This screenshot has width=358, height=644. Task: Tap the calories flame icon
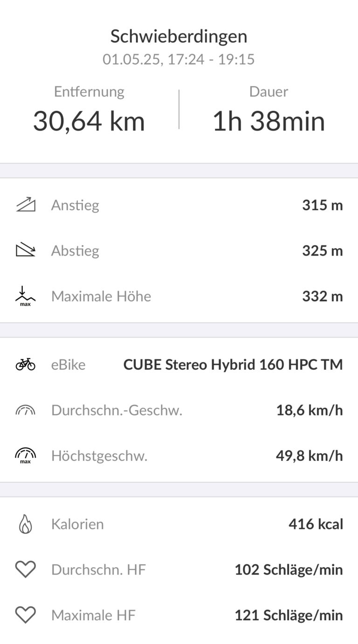click(25, 524)
